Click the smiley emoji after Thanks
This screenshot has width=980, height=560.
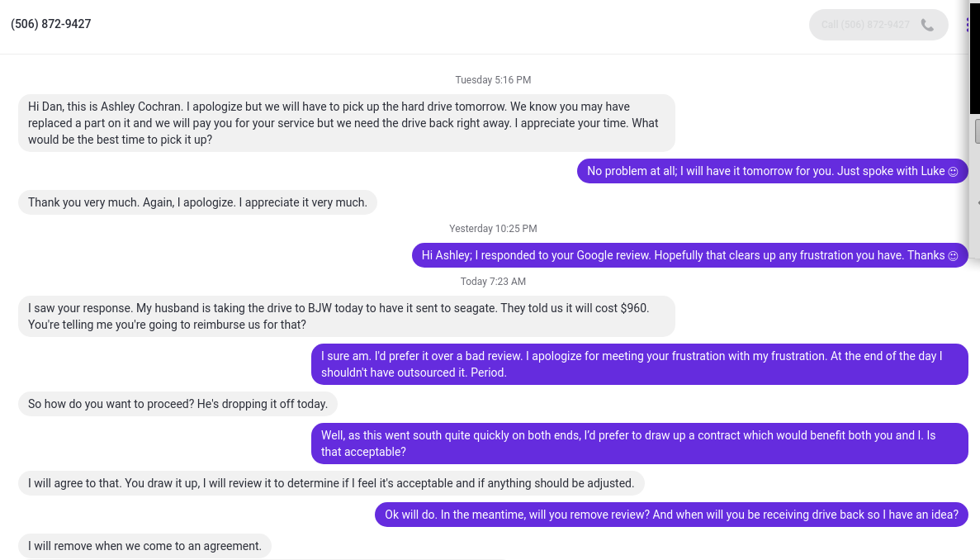coord(953,255)
